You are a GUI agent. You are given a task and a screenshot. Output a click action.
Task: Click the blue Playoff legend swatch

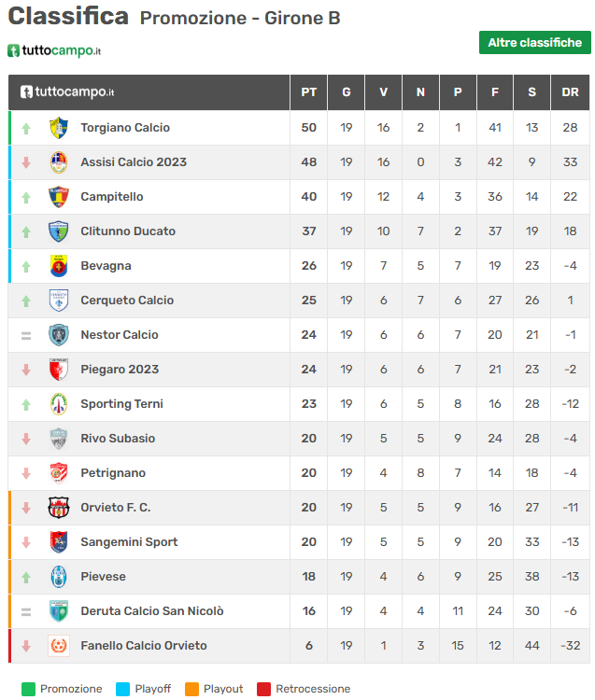[x=121, y=689]
